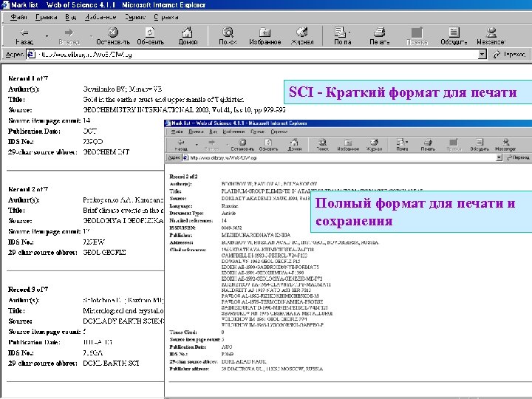This screenshot has width=532, height=399.
Task: Click the Messenger icon in the inner window toolbar
Action: [505, 142]
